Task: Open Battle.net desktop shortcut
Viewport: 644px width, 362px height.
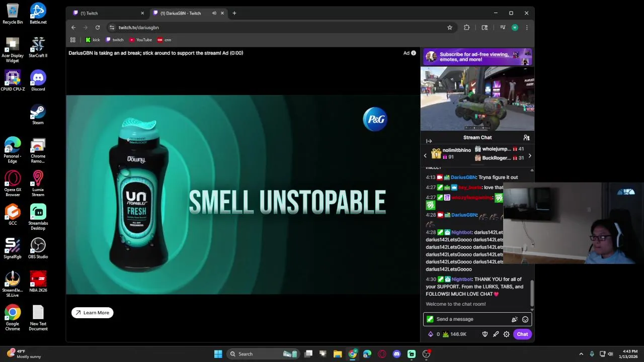Action: coord(38,14)
